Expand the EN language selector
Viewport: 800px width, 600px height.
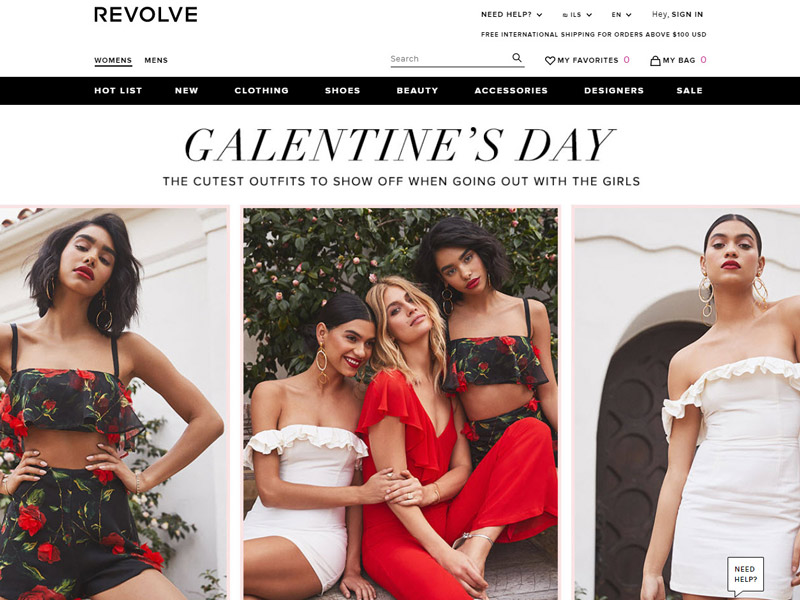[621, 15]
